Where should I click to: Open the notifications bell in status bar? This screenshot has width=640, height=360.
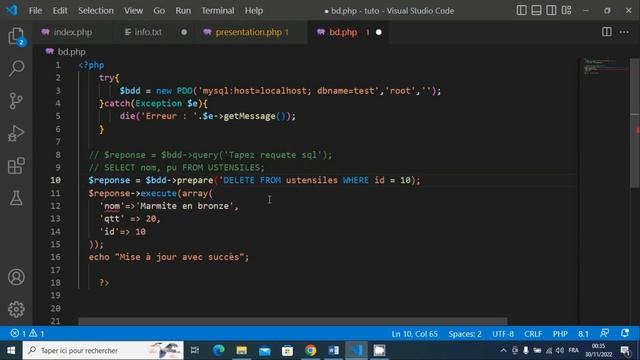tap(625, 333)
